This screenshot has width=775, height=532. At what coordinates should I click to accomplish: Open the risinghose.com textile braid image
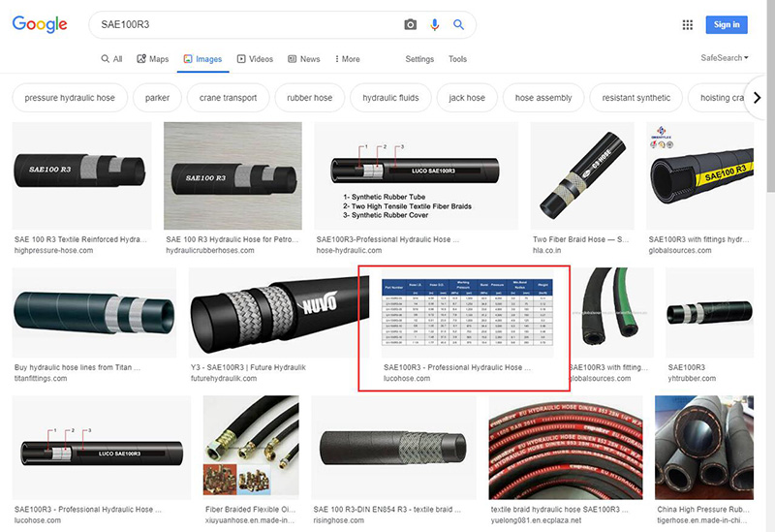[394, 448]
